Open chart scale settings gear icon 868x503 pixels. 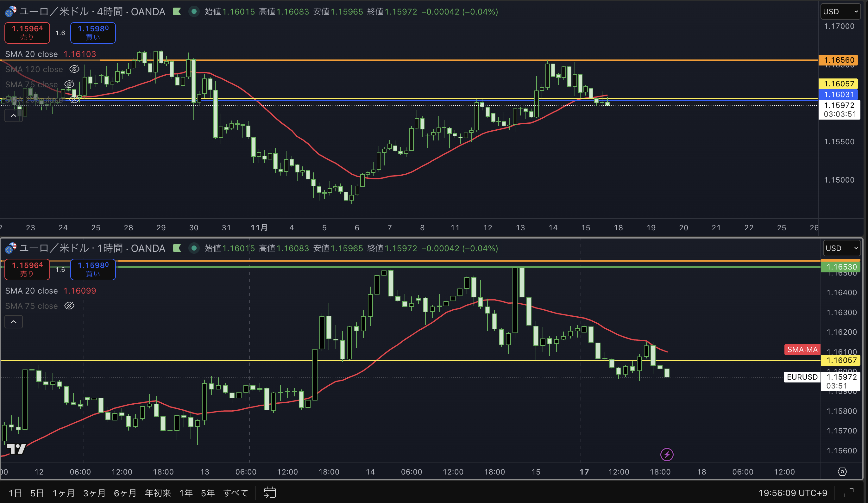click(x=842, y=472)
